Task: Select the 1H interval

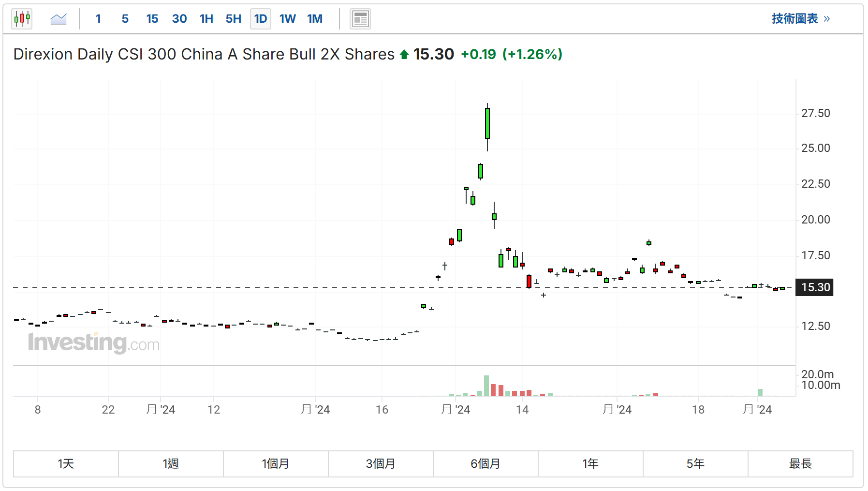Action: click(x=206, y=19)
